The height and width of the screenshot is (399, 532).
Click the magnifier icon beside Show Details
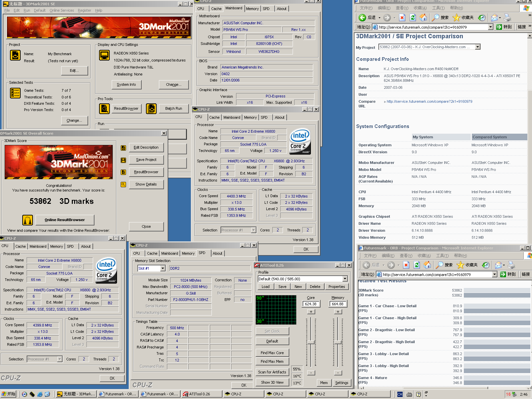click(123, 185)
